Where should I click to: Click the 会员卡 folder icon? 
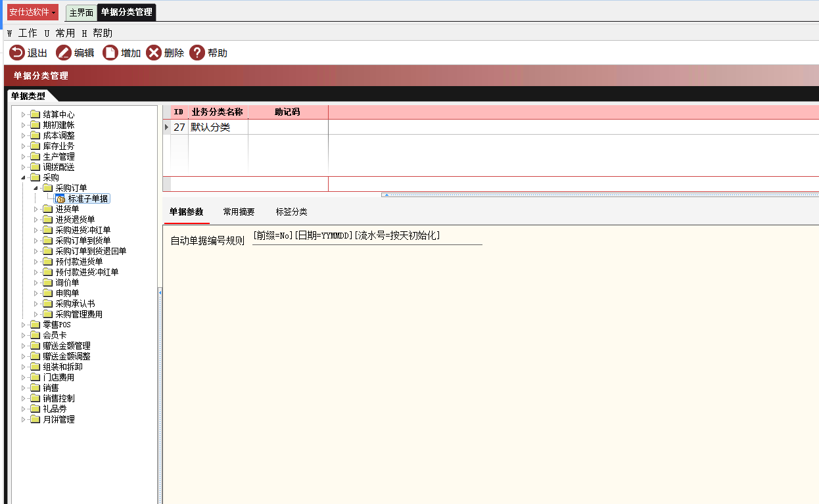[35, 335]
